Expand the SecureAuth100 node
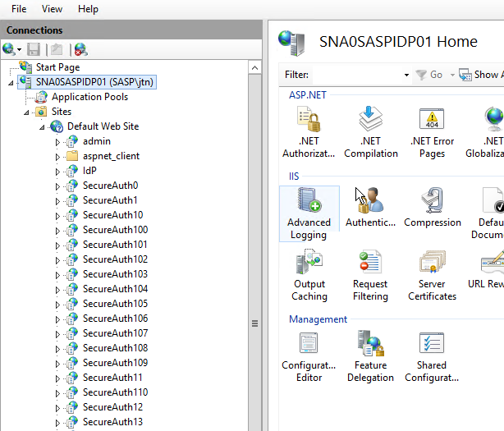The image size is (504, 431). [x=57, y=231]
